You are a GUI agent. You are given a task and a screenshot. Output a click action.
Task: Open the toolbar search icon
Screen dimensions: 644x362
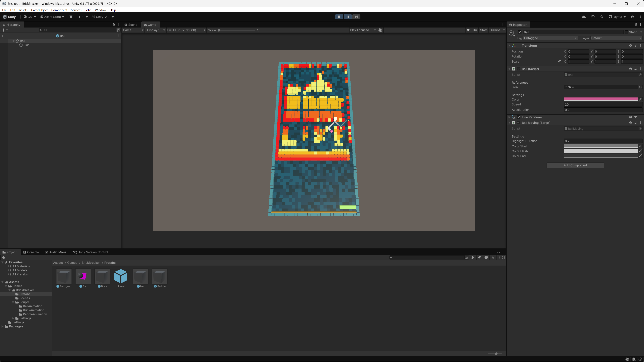click(x=602, y=17)
